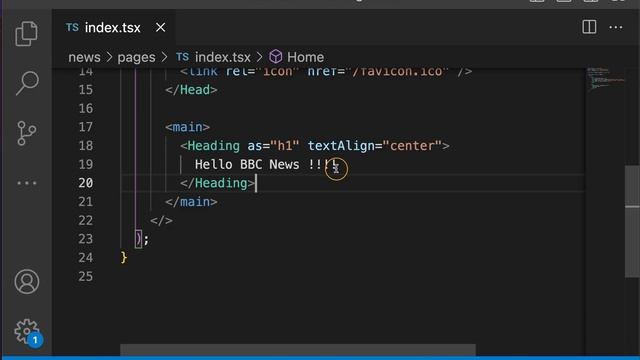Click the closing </main> tag
640x360 pixels.
pos(191,202)
